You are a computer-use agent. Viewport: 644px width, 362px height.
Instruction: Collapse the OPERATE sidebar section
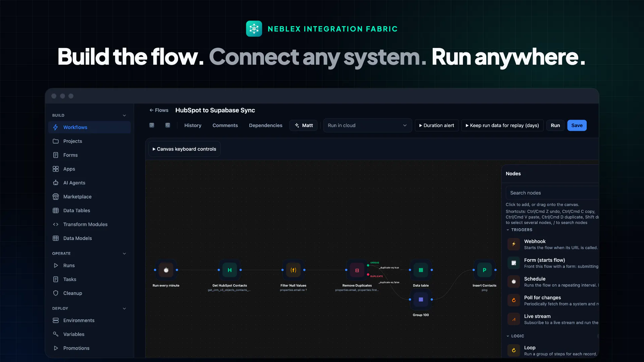pos(124,254)
